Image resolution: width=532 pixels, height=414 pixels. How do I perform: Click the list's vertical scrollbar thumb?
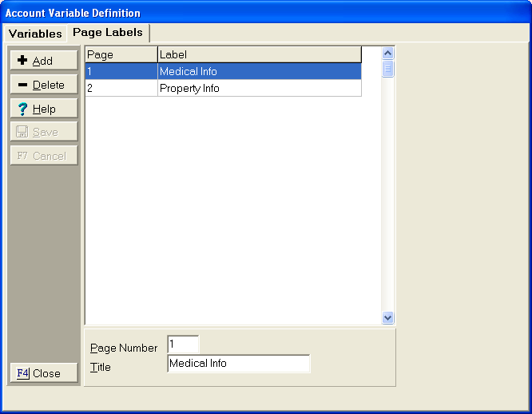pyautogui.click(x=388, y=69)
